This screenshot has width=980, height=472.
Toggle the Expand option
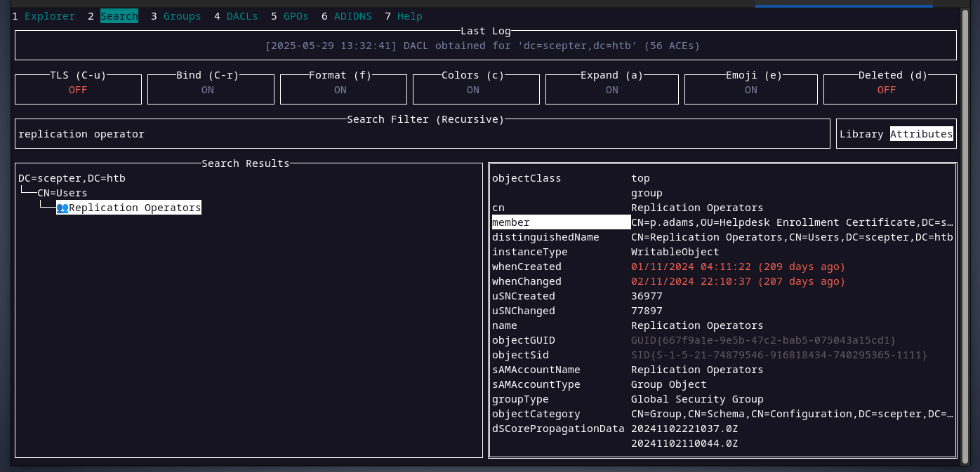coord(611,90)
